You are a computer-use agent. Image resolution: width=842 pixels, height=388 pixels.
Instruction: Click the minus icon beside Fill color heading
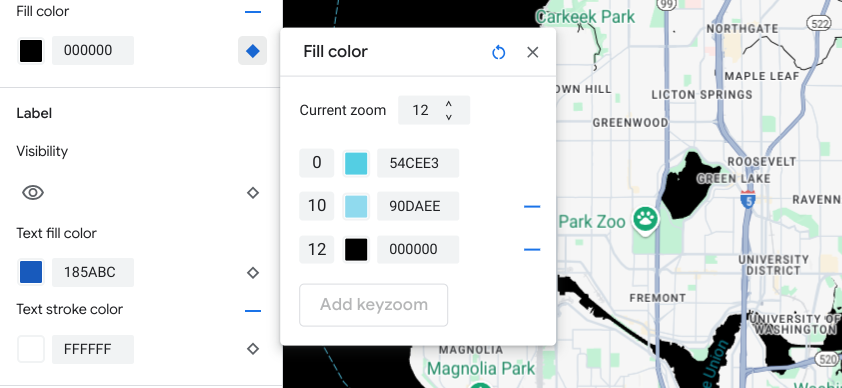click(252, 11)
